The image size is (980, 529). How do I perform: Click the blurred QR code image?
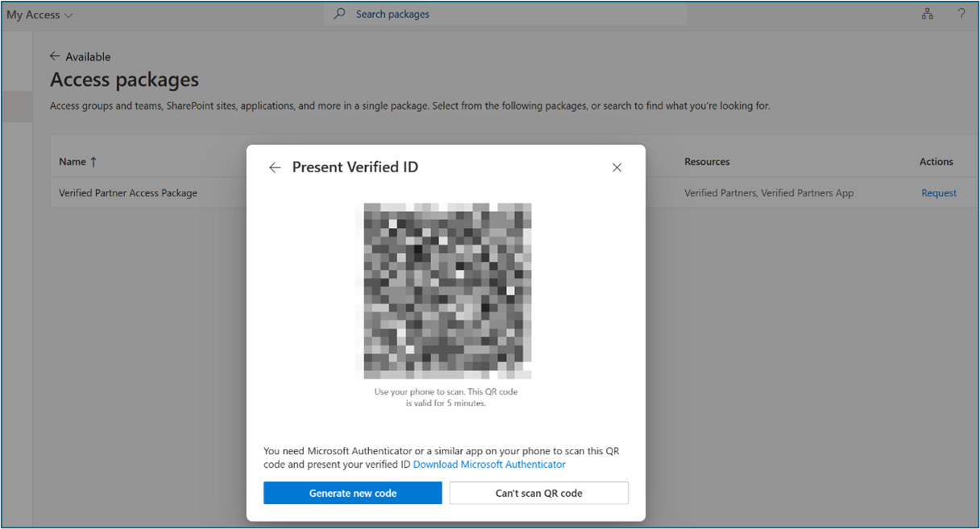pos(447,291)
